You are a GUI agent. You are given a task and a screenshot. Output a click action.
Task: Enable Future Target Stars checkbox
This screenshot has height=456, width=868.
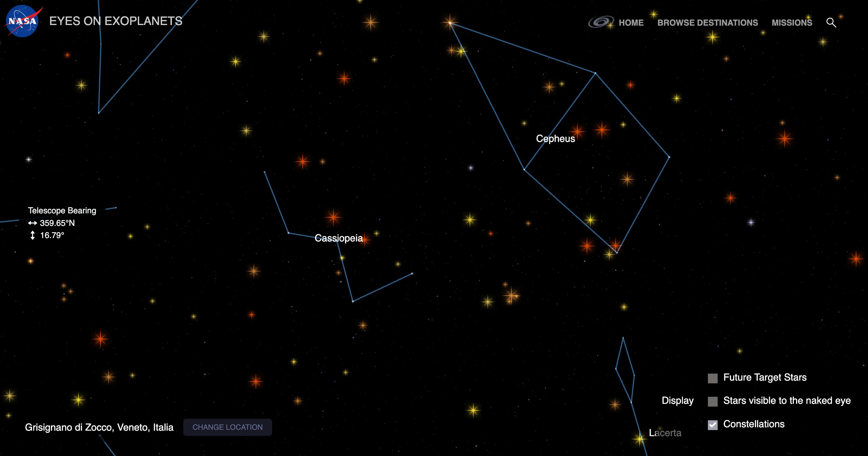[x=712, y=378]
